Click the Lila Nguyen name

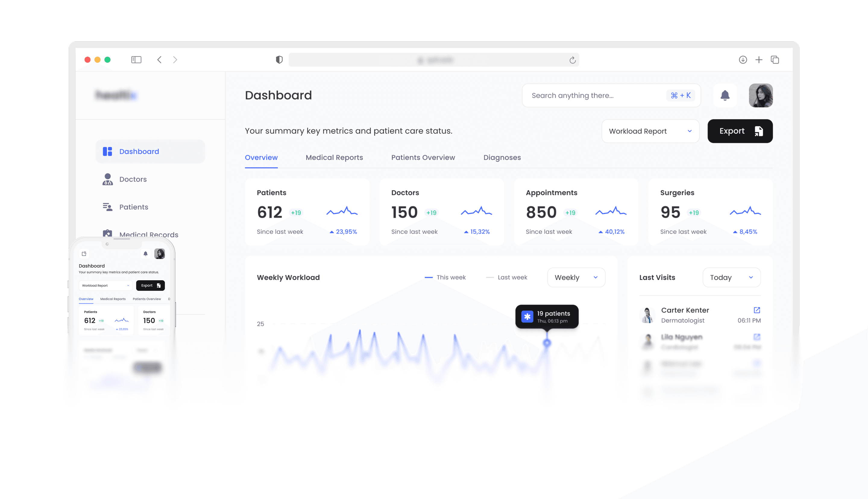(681, 337)
